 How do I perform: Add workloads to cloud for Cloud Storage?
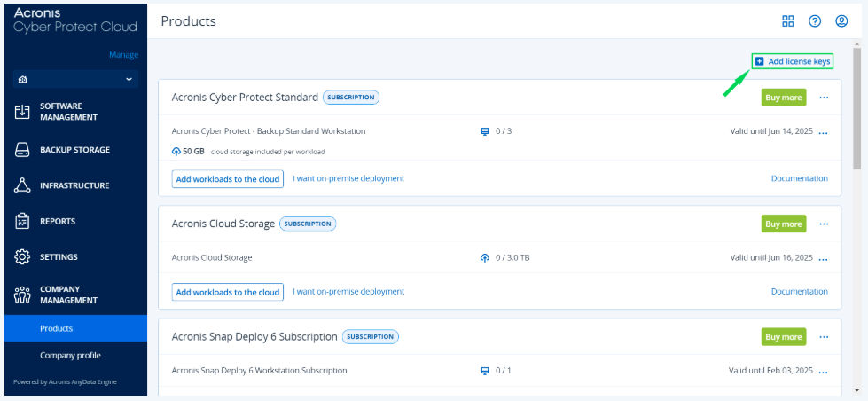point(228,292)
